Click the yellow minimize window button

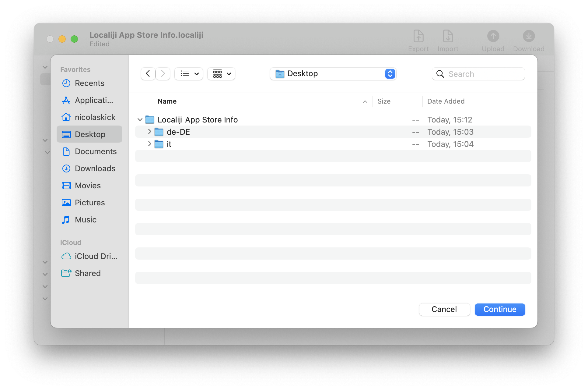pyautogui.click(x=62, y=39)
